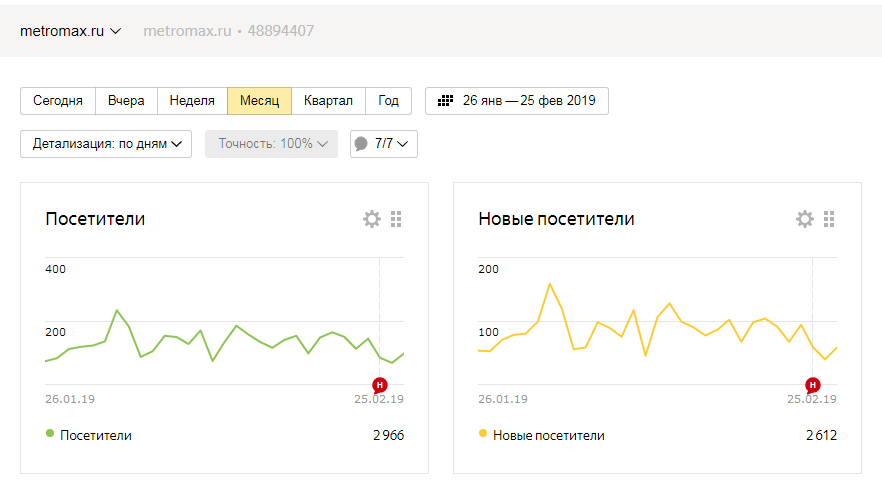Screen dimensions: 882x488
Task: Switch to Вчера period
Action: click(126, 101)
